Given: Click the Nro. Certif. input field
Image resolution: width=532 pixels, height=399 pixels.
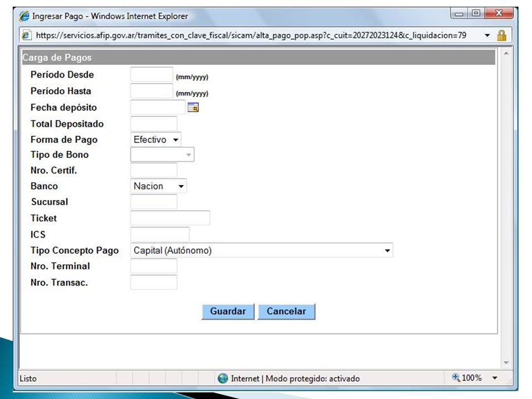Looking at the screenshot, I should point(154,170).
